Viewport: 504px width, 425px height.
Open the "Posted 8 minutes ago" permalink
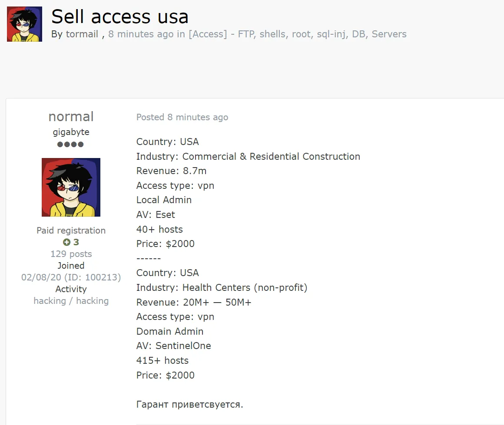(182, 117)
